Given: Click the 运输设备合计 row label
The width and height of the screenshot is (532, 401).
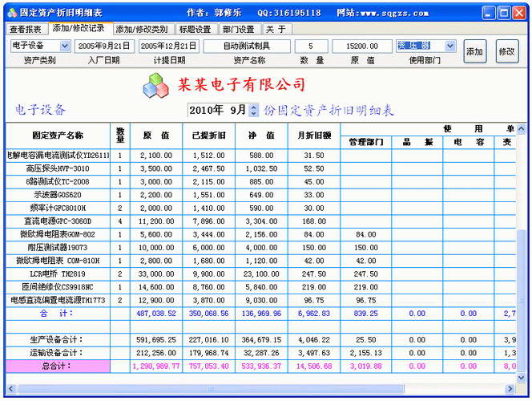Looking at the screenshot, I should pyautogui.click(x=56, y=353).
